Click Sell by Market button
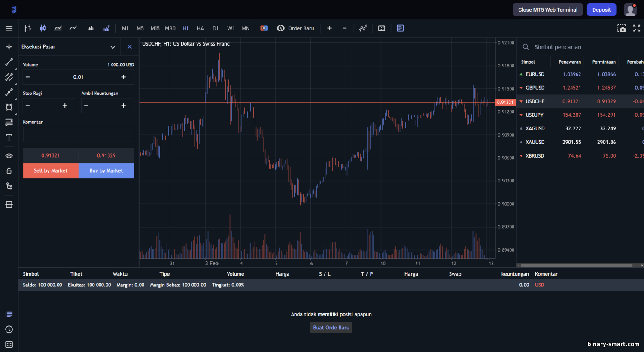 [x=51, y=170]
